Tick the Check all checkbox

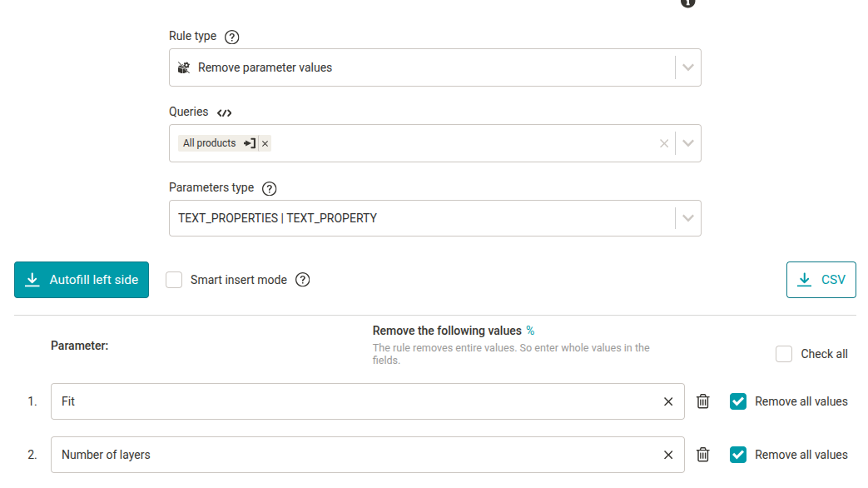tap(784, 354)
